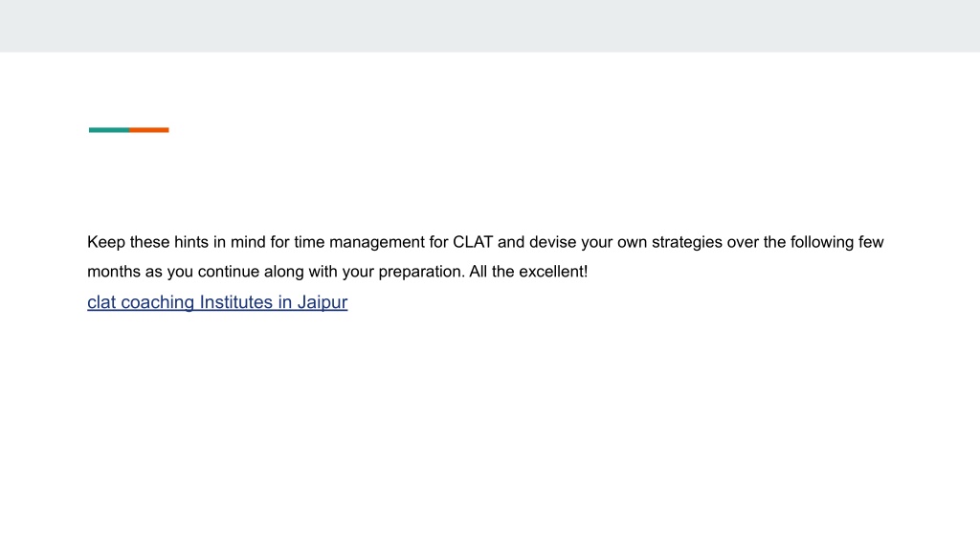Click the orange segment of the accent line
Viewport: 980px width, 551px height.
pyautogui.click(x=149, y=130)
